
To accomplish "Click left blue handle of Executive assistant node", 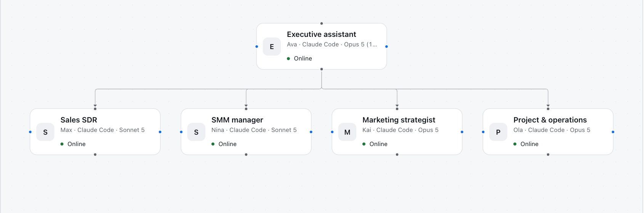I will (256, 46).
